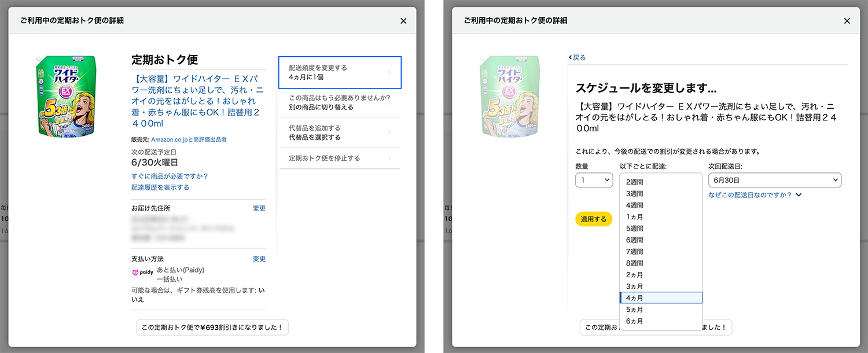Select 4週間 delivery interval

[661, 205]
